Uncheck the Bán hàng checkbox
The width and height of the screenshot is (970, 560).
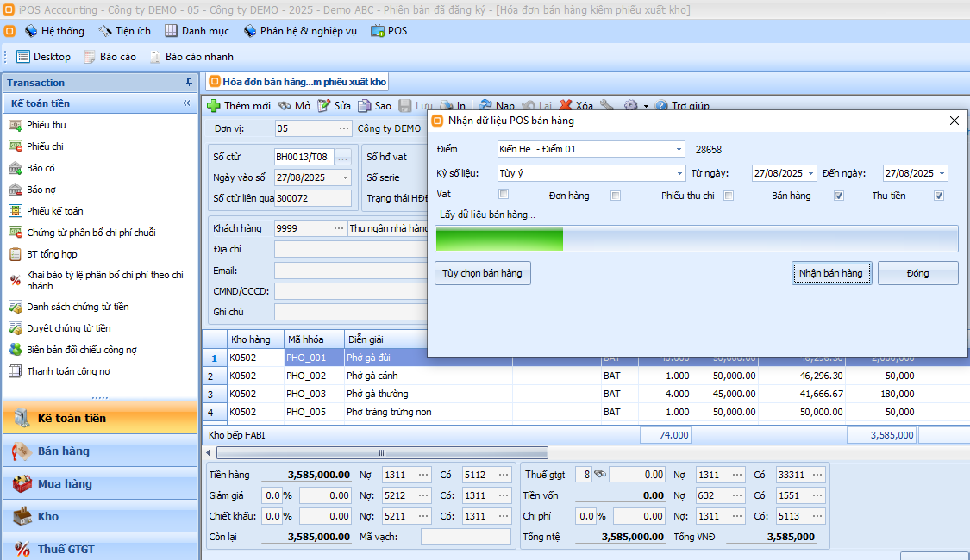[x=839, y=196]
